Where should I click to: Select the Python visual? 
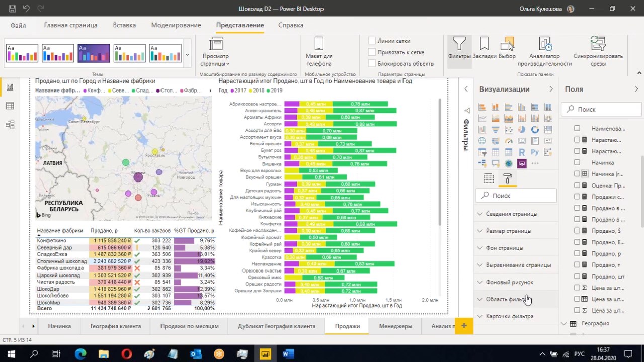[535, 152]
